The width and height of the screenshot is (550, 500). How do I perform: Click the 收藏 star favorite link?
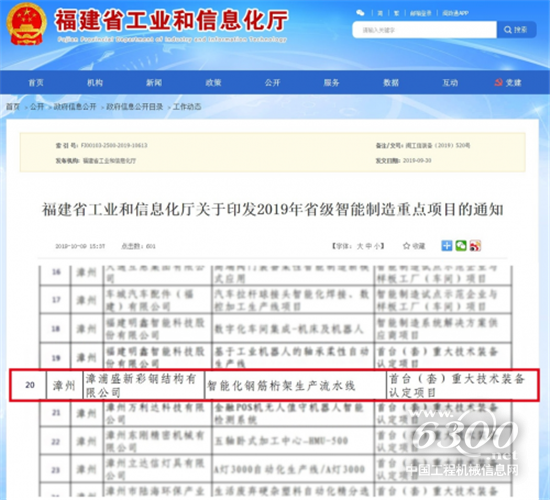[x=414, y=246]
